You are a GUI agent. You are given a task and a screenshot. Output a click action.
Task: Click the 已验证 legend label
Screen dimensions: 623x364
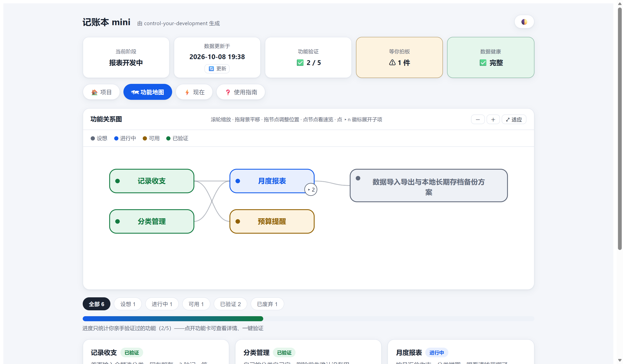177,138
